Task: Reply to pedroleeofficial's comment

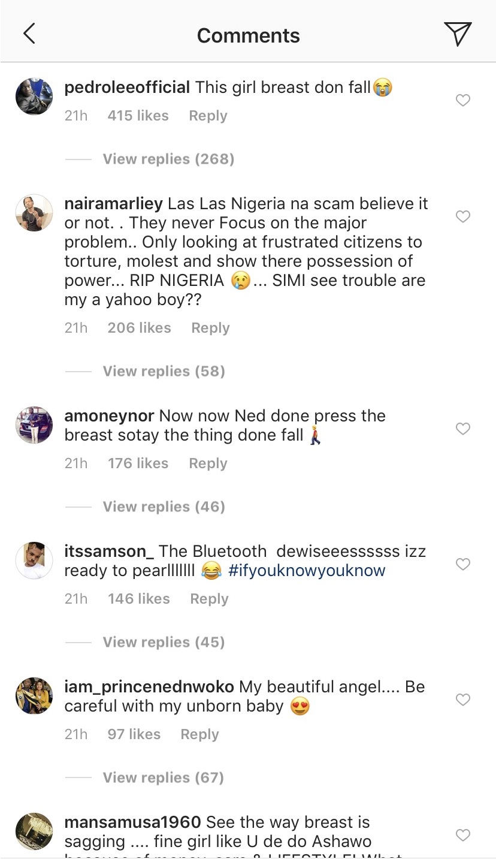Action: (208, 116)
